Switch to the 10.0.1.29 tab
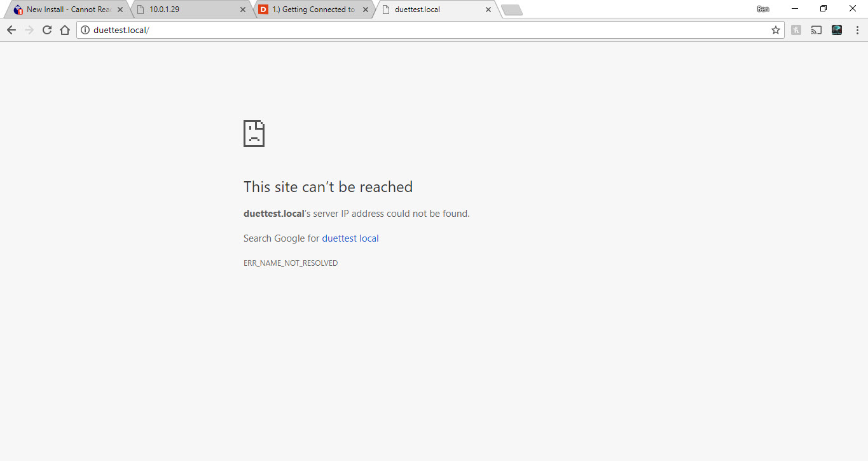 [191, 10]
